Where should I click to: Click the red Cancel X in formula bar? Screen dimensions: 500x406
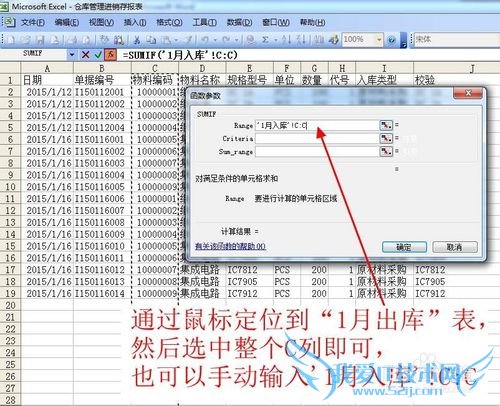(86, 55)
